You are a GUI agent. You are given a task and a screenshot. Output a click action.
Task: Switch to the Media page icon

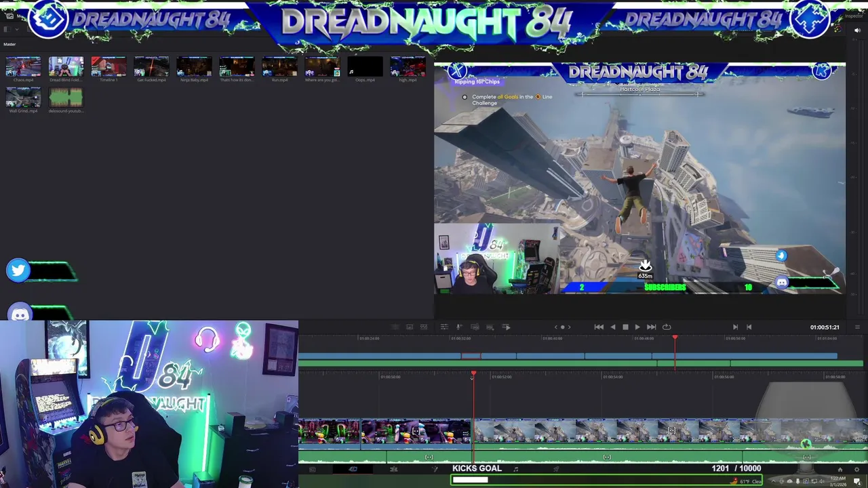312,469
